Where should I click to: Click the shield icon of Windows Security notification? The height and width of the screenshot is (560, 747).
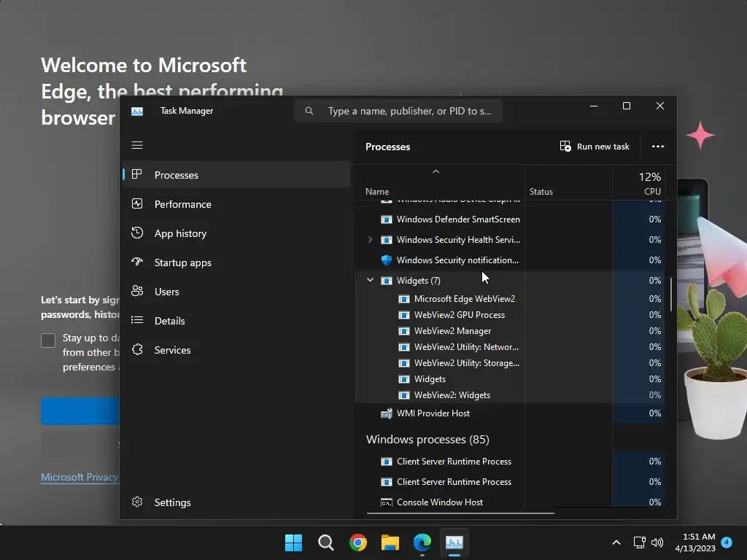tap(387, 260)
